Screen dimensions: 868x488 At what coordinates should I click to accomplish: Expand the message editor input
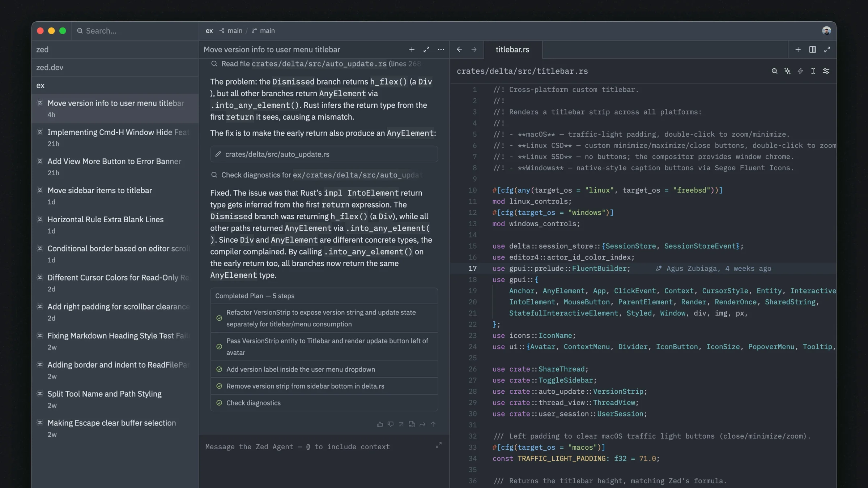[439, 445]
